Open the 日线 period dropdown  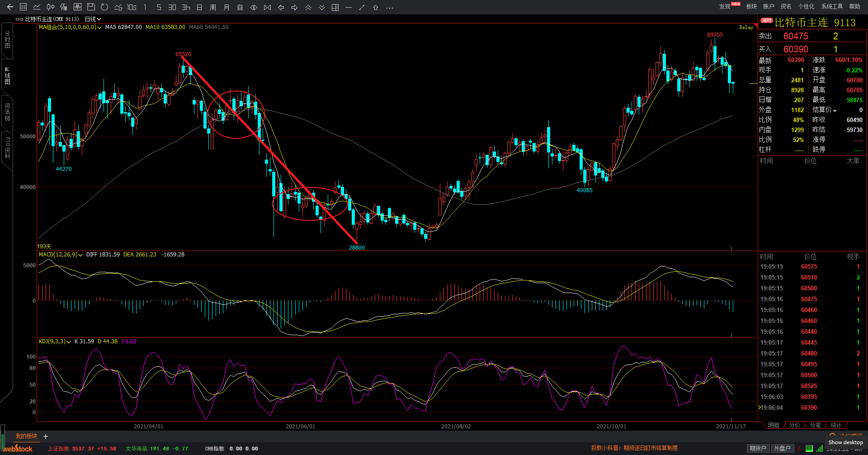(93, 19)
